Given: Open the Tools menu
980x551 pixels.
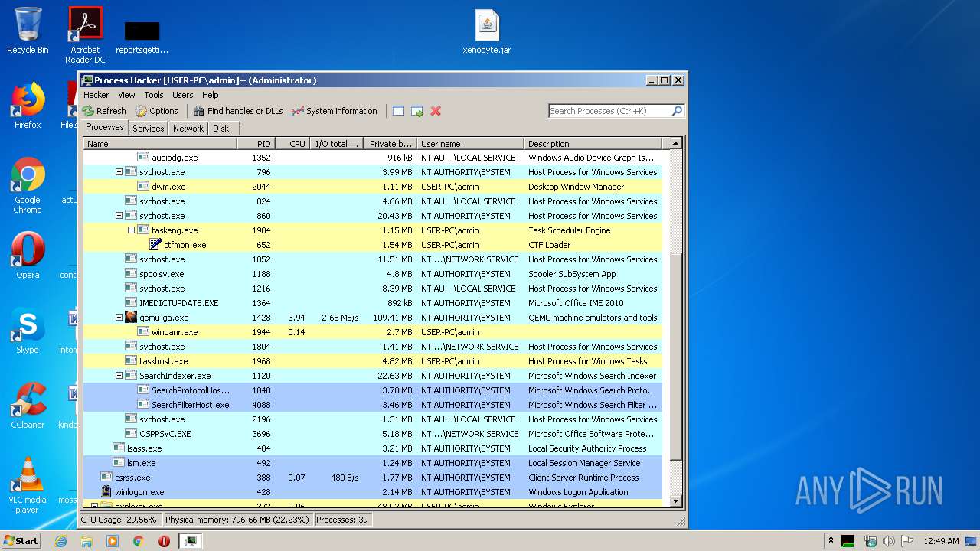Looking at the screenshot, I should pos(154,95).
